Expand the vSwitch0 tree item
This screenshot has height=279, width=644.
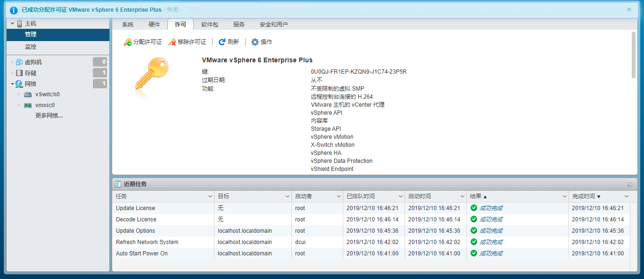(x=19, y=94)
